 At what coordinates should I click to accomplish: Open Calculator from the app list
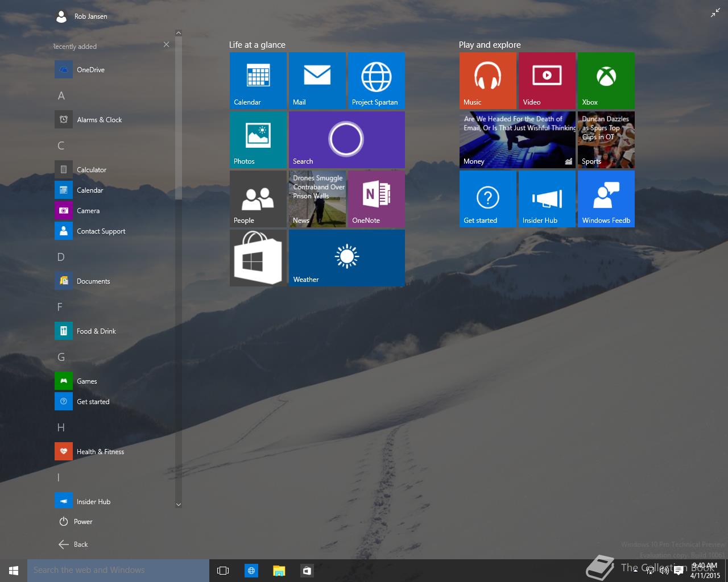[x=113, y=170]
